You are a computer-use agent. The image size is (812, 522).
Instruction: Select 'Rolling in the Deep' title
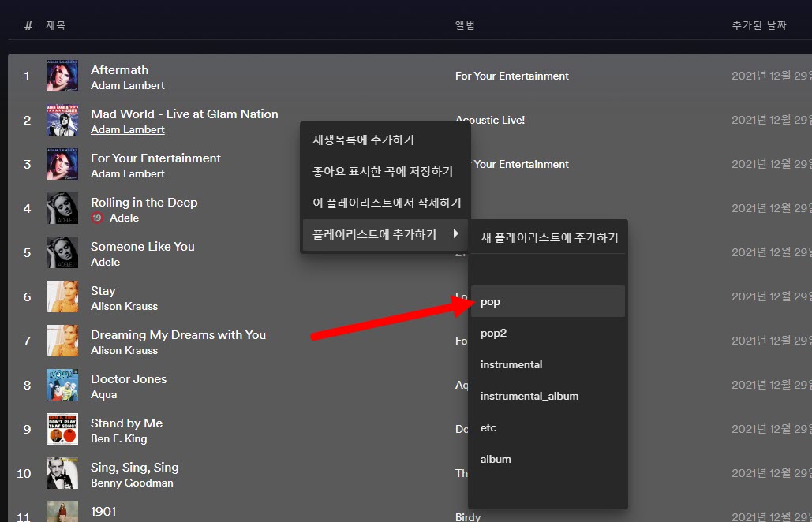(x=144, y=203)
